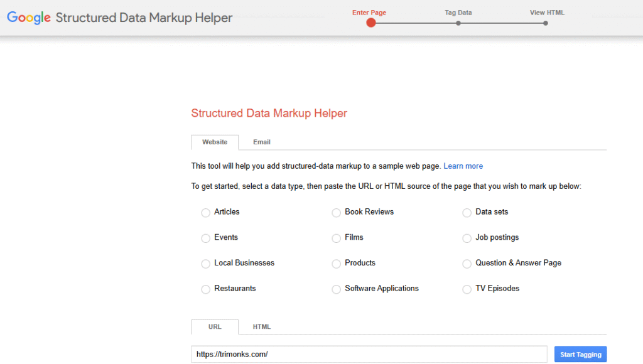Choose the Data sets radio option
This screenshot has width=643, height=364.
pyautogui.click(x=467, y=212)
